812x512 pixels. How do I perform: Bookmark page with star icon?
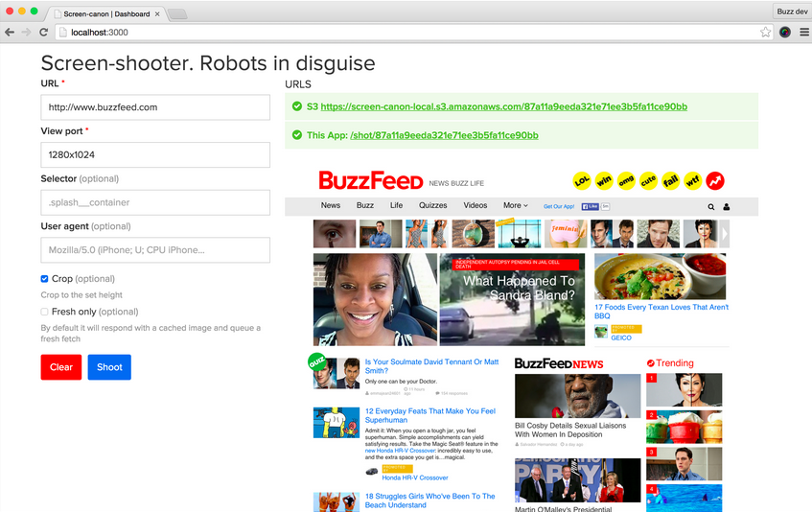click(x=765, y=32)
